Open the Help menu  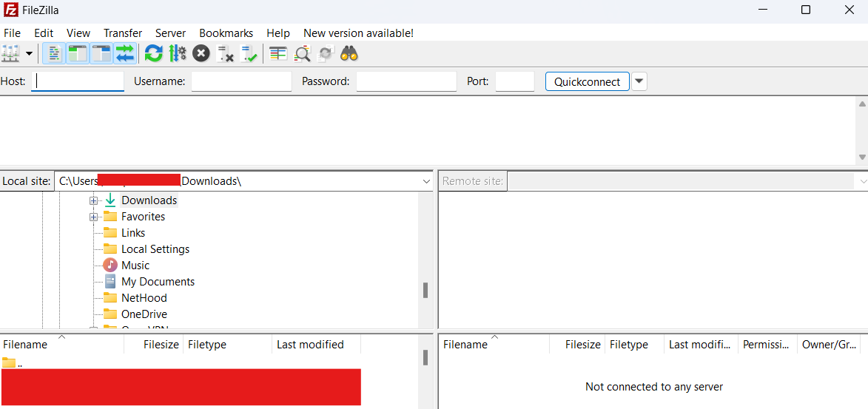[278, 33]
